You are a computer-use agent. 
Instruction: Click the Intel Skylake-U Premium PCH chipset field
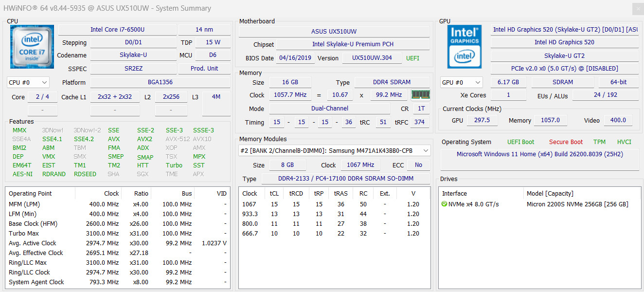[353, 44]
